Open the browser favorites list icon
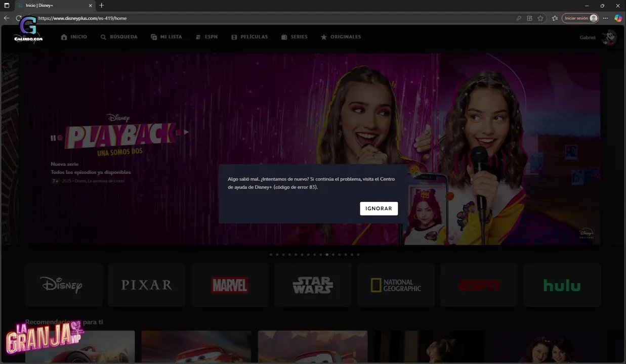Image resolution: width=626 pixels, height=364 pixels. click(555, 18)
